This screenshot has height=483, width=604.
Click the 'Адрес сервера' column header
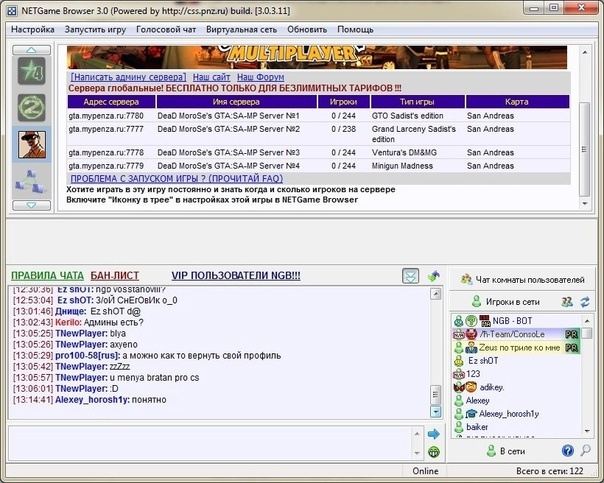pyautogui.click(x=111, y=102)
